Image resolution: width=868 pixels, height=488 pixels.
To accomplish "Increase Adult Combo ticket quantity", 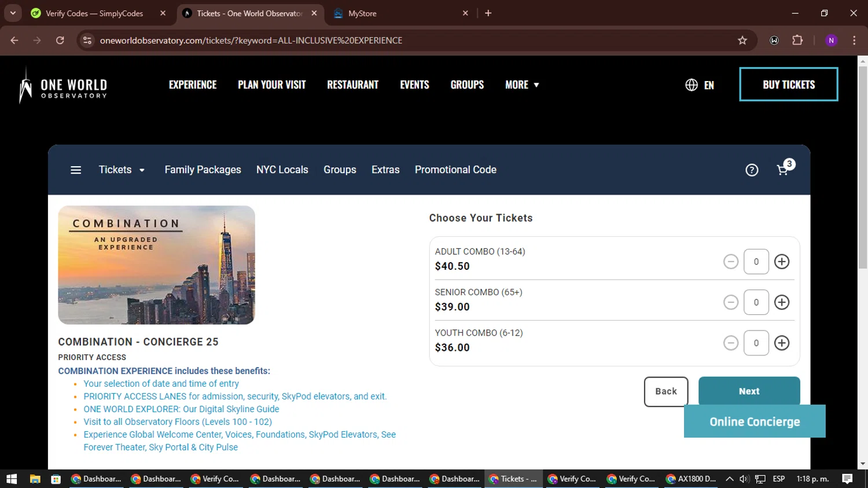I will [x=782, y=262].
